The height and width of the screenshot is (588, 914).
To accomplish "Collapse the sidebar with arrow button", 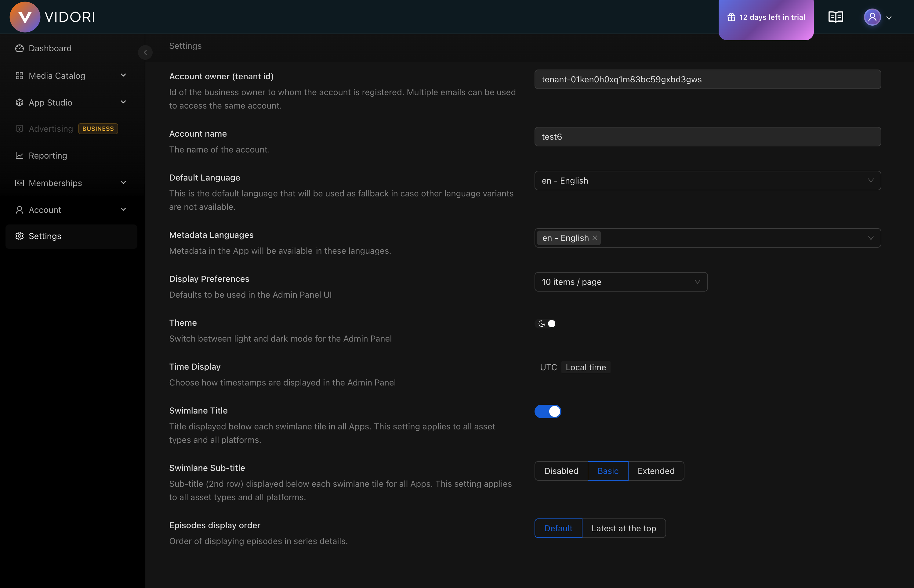I will click(x=145, y=52).
